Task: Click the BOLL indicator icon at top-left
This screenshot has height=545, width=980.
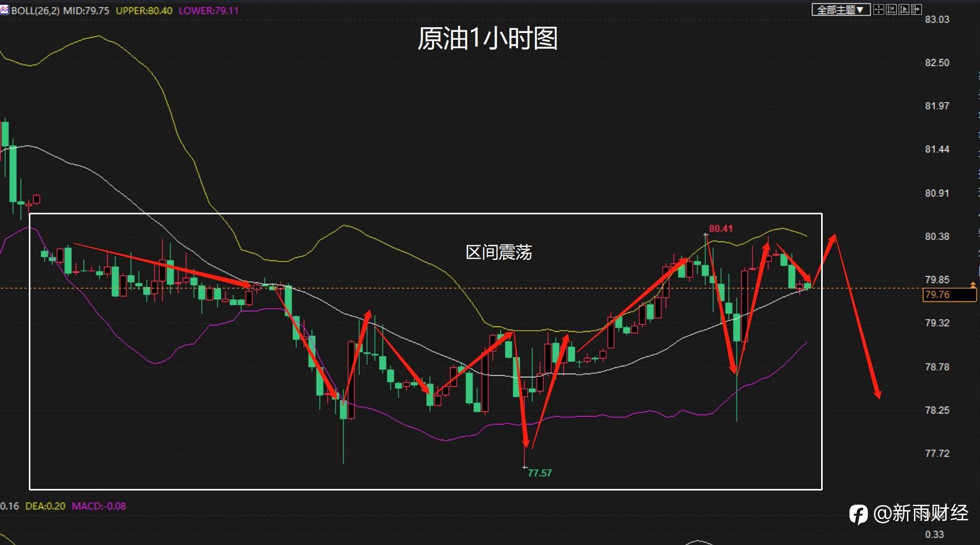Action: click(x=4, y=9)
